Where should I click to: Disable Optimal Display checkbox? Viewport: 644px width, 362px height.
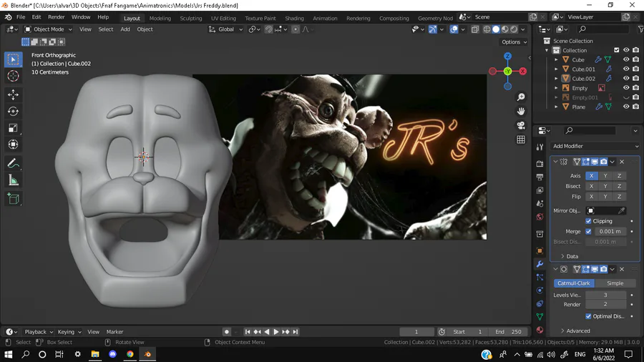(589, 316)
